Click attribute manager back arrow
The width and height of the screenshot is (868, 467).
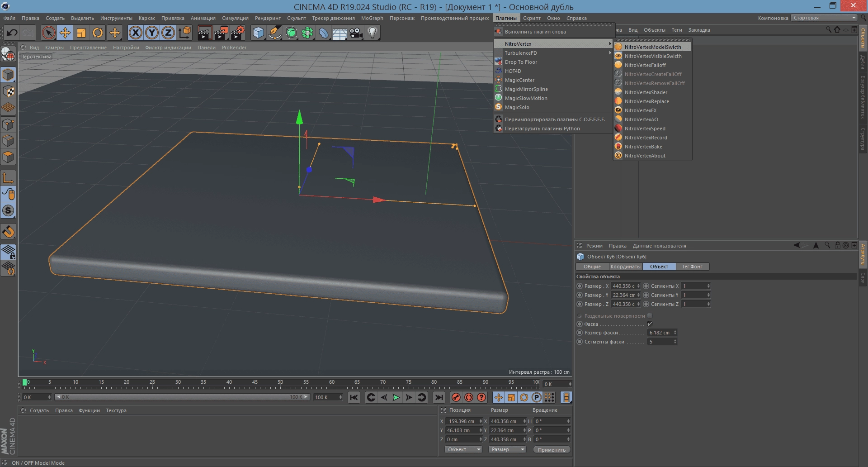(x=797, y=245)
